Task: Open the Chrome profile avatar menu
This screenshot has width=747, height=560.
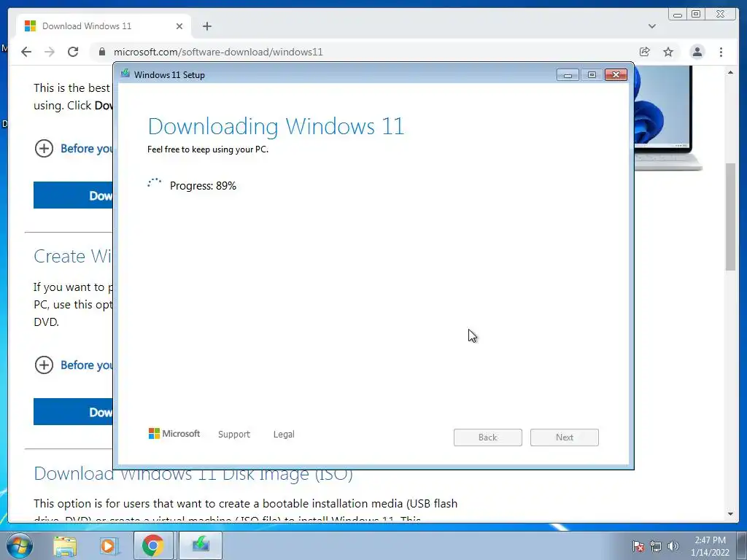Action: click(697, 52)
